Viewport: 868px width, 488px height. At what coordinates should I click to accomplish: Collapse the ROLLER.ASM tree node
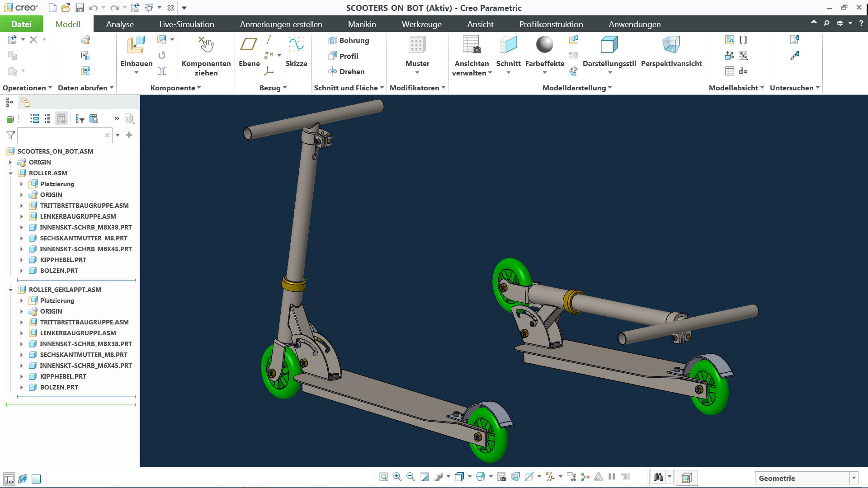click(10, 173)
